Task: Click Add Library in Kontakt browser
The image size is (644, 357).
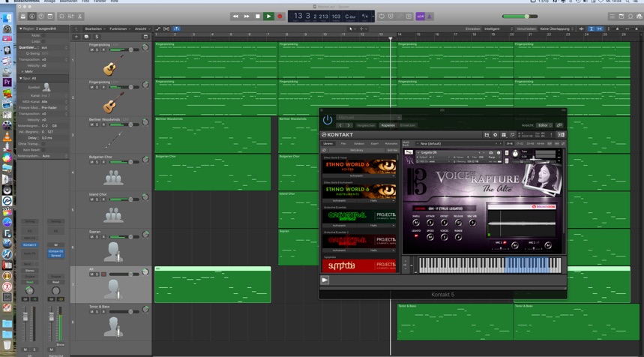Action: (x=355, y=150)
